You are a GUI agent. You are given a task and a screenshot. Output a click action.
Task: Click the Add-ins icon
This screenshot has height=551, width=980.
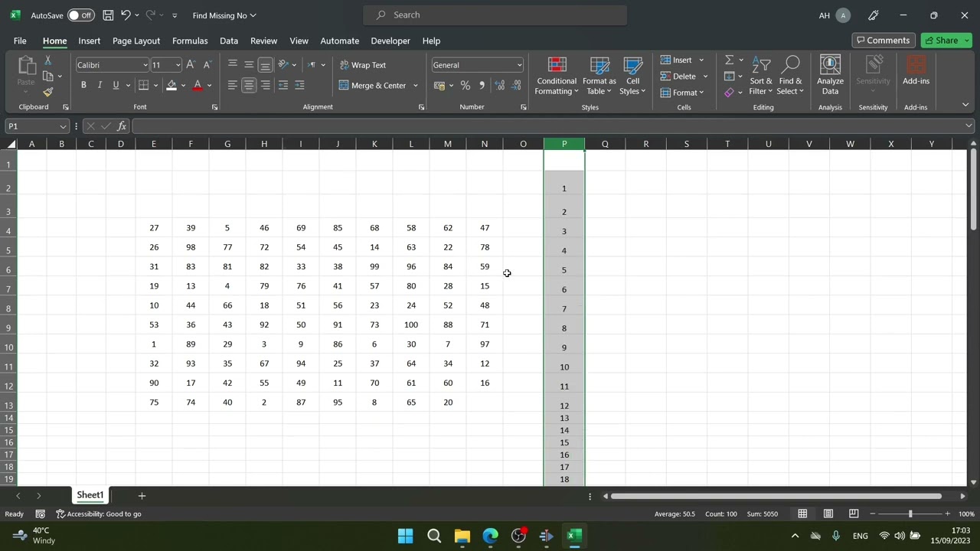916,70
